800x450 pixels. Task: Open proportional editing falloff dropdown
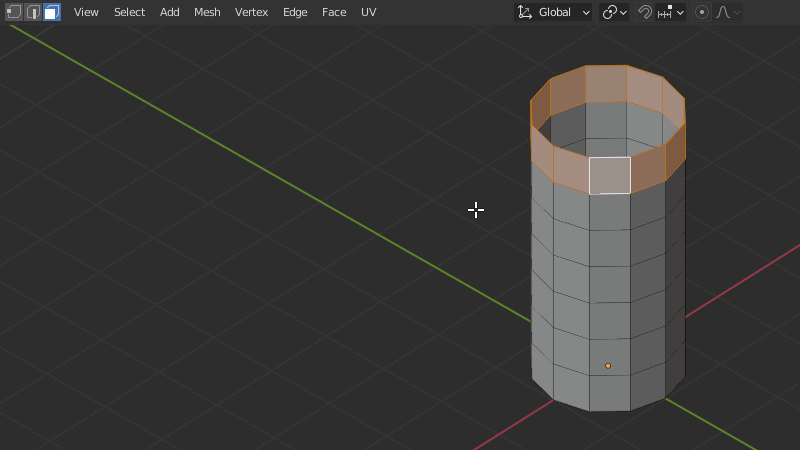pos(728,12)
